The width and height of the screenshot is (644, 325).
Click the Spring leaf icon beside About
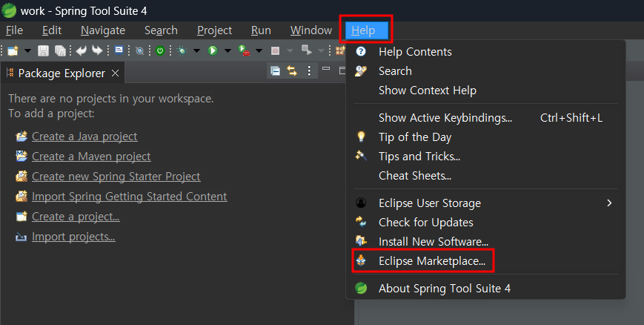point(361,288)
